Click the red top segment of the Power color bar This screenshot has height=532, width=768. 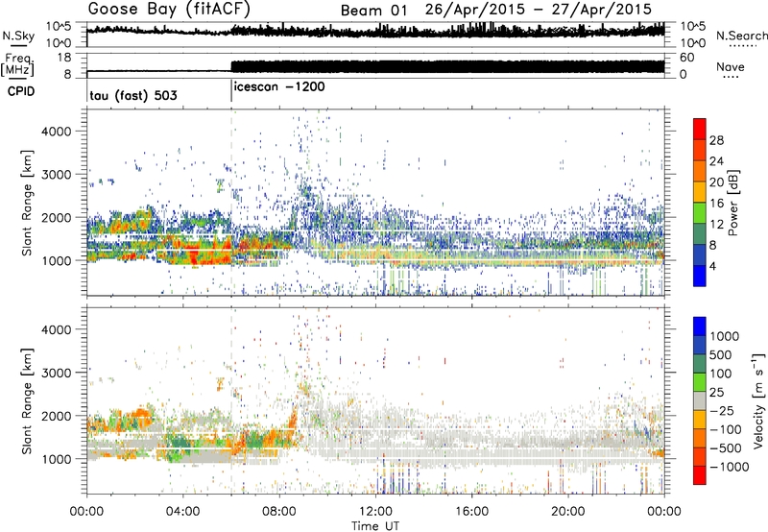(700, 130)
